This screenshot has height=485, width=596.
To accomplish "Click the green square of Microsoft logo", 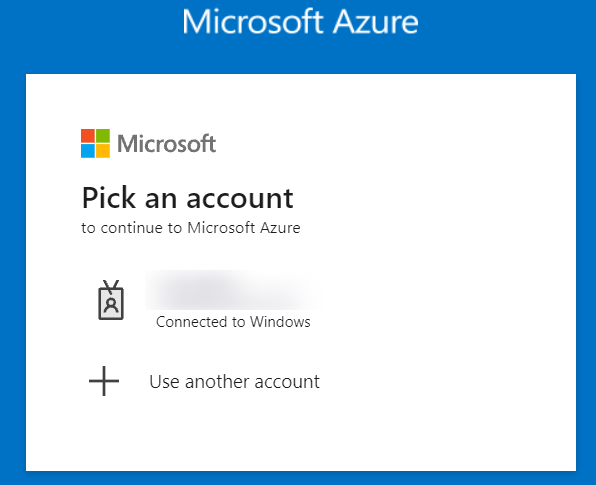I will click(103, 136).
